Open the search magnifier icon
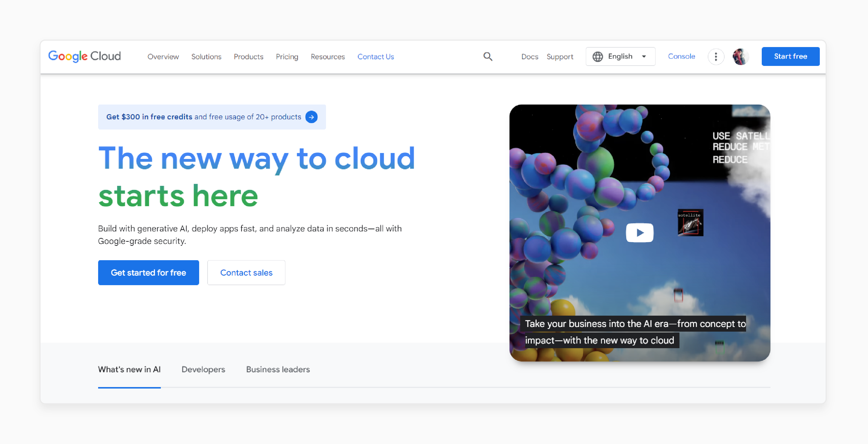 point(488,56)
